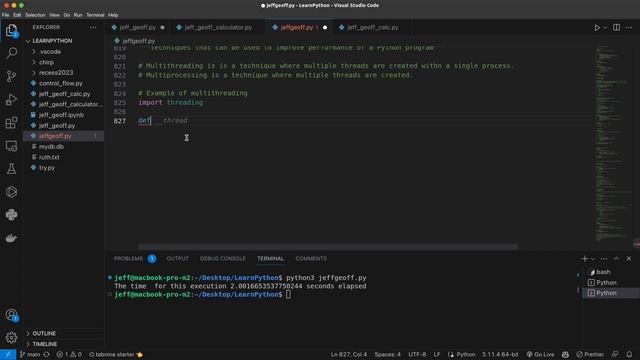The width and height of the screenshot is (640, 360).
Task: Change indentation via Spaces: 4
Action: point(387,354)
